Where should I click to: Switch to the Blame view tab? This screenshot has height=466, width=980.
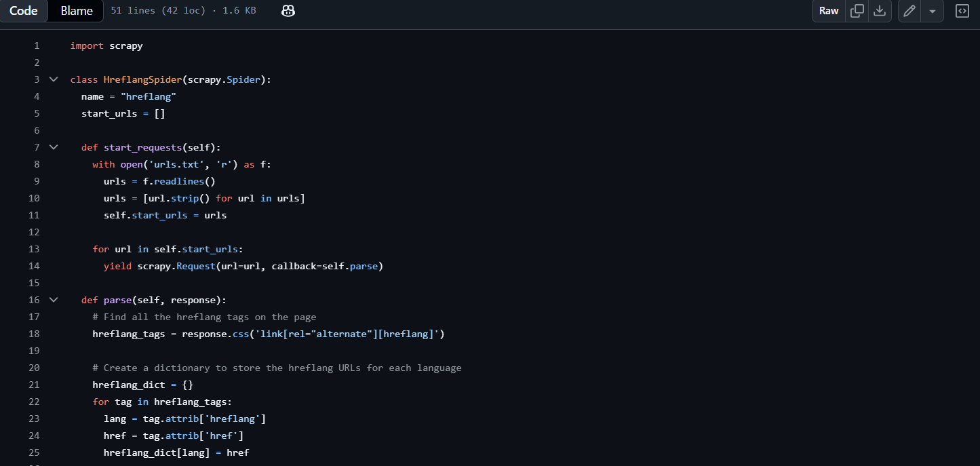[x=76, y=11]
